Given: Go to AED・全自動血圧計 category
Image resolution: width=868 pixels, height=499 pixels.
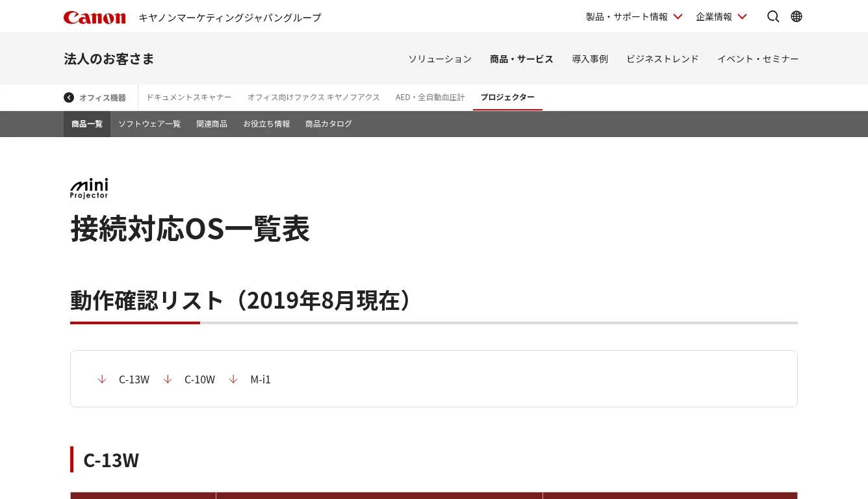Looking at the screenshot, I should pos(430,97).
